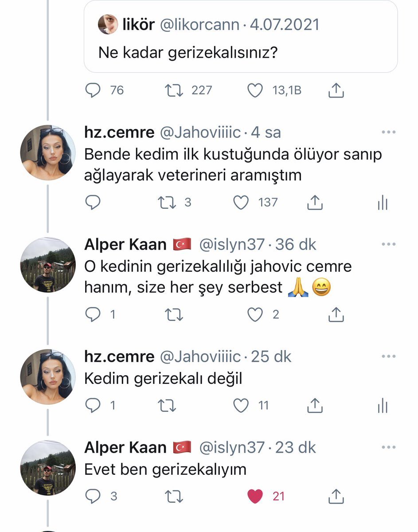Open more options on hz.cemre's 4 sa tweet
This screenshot has width=418, height=532.
[x=388, y=132]
